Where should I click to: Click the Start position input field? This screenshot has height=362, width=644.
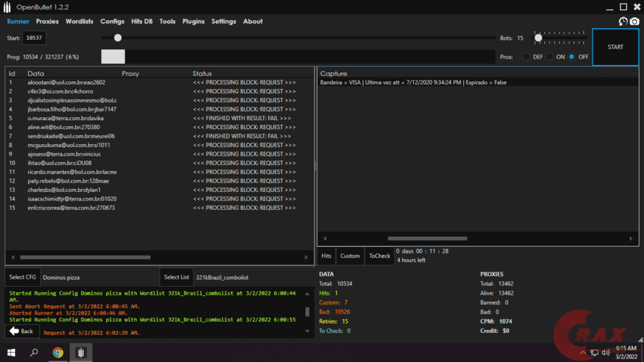(x=34, y=38)
